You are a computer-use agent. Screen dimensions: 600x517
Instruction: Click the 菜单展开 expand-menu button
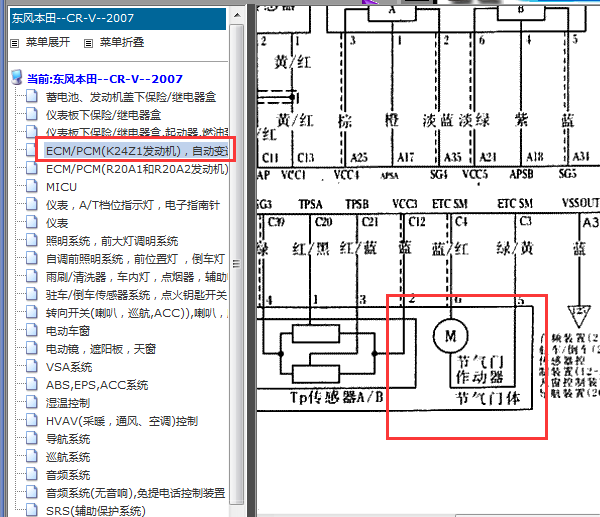coord(48,42)
